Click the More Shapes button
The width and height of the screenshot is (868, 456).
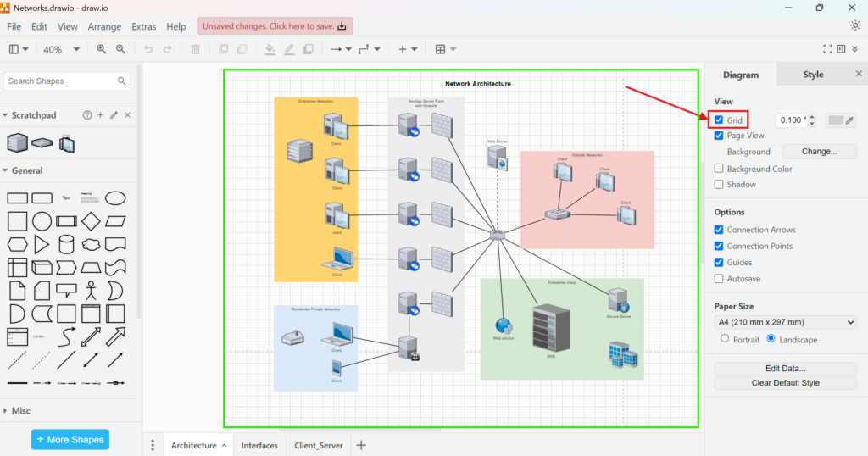point(70,439)
